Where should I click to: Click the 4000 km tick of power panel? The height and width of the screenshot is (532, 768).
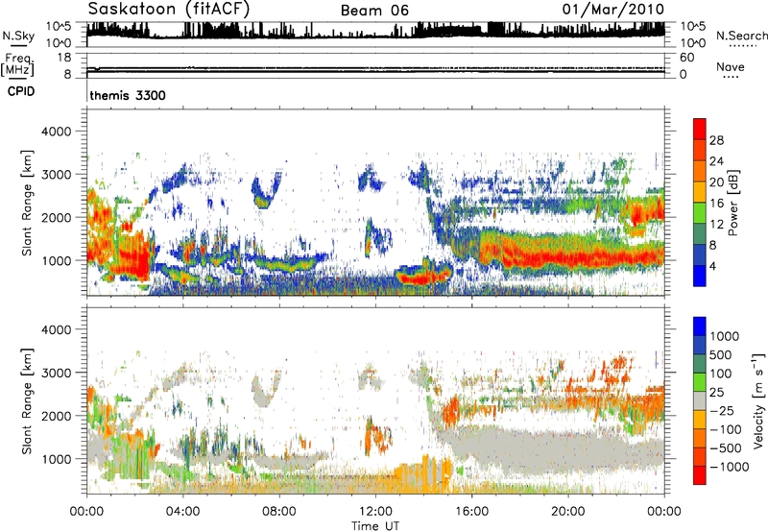(x=56, y=132)
